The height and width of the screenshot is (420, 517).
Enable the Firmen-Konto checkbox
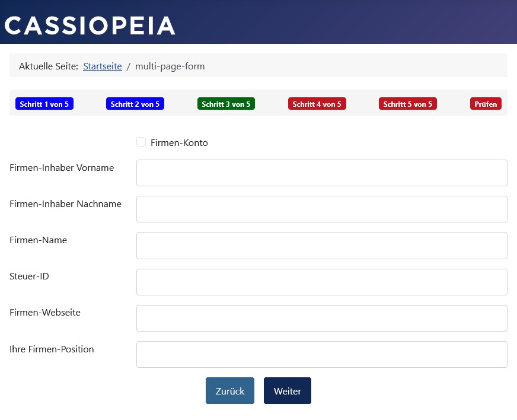pos(141,142)
